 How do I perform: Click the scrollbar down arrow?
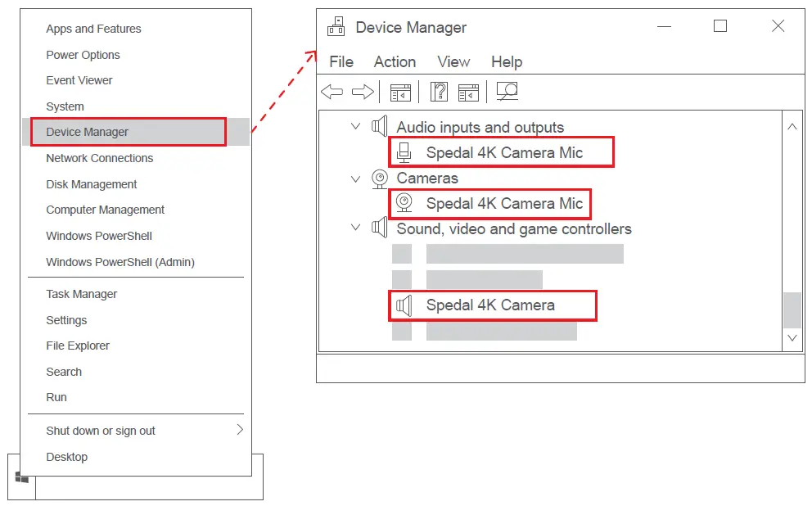[x=792, y=337]
